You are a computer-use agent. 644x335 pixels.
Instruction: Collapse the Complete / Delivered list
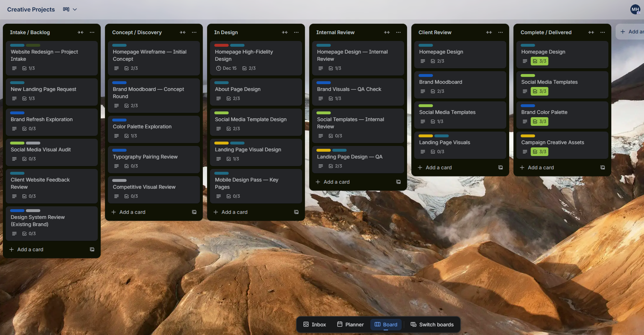click(591, 32)
